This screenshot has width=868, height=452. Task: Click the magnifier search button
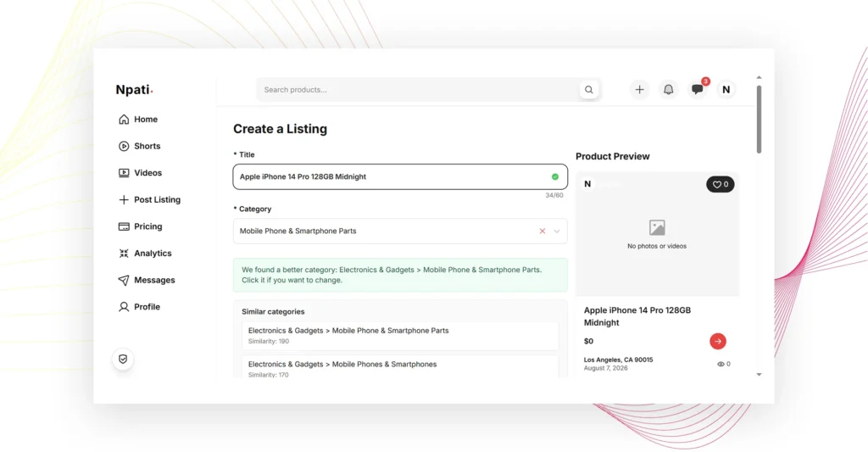click(x=589, y=90)
